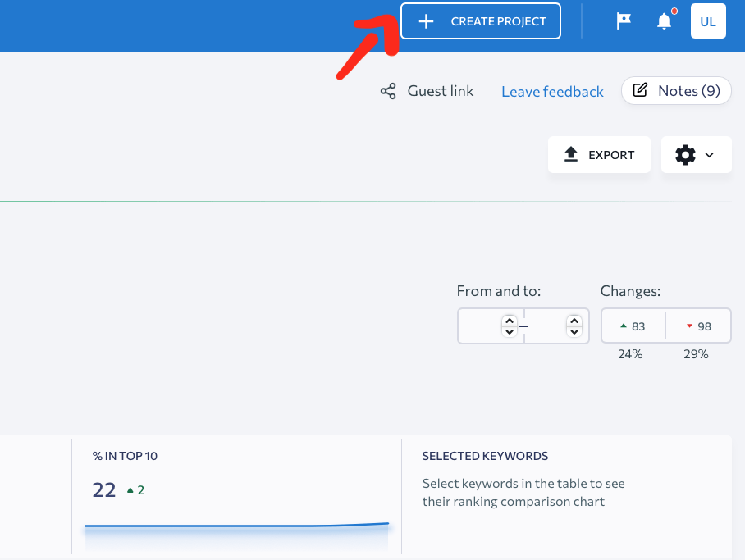Click the Guest link share icon
The width and height of the screenshot is (745, 560).
pyautogui.click(x=388, y=91)
